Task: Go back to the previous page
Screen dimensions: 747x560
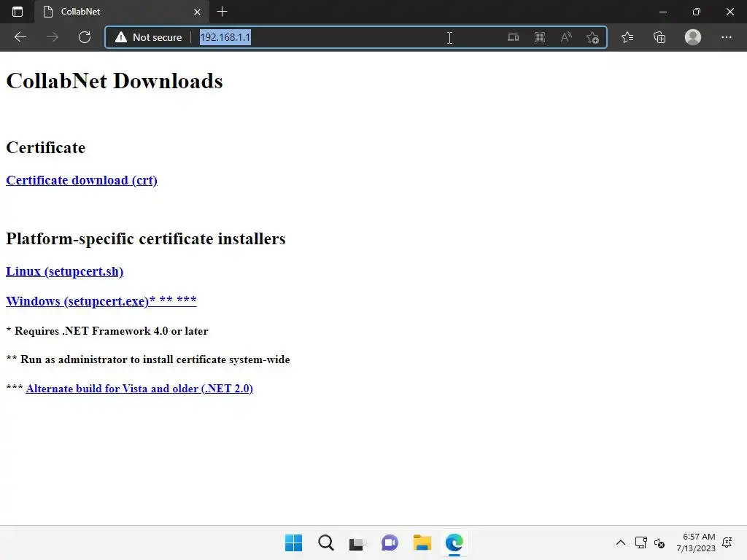Action: coord(20,37)
